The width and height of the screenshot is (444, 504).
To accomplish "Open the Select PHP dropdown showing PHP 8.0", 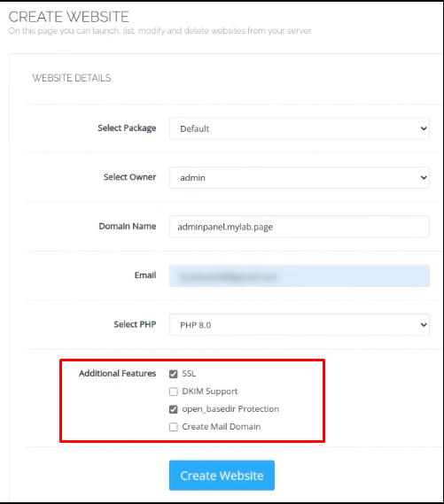I will (300, 325).
